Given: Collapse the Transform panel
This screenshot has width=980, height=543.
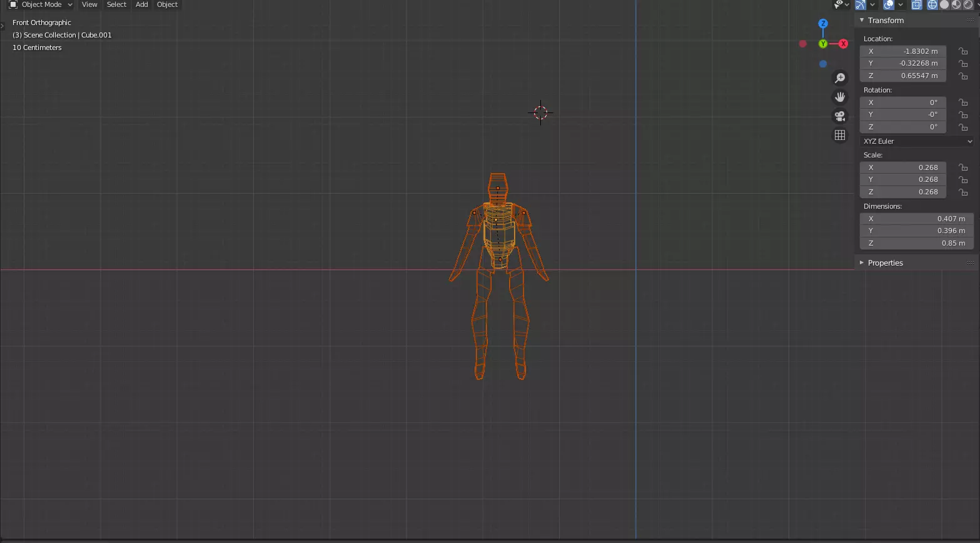Looking at the screenshot, I should (x=861, y=20).
